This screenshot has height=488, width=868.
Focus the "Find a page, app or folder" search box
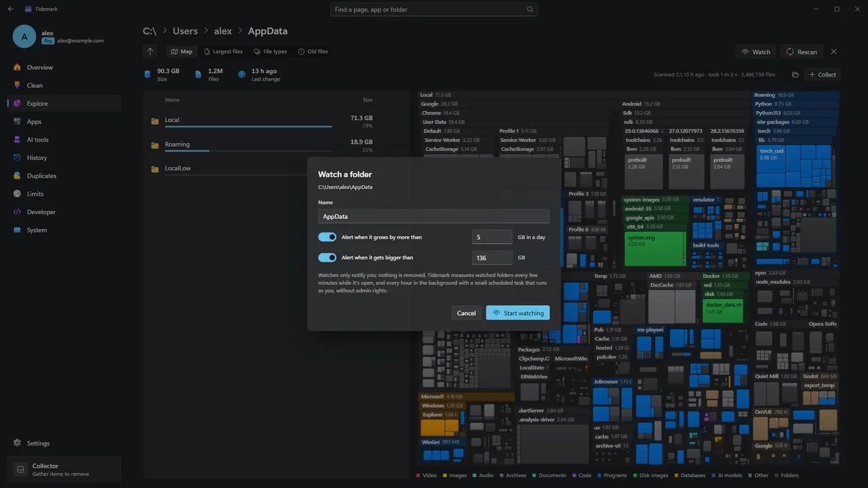434,9
